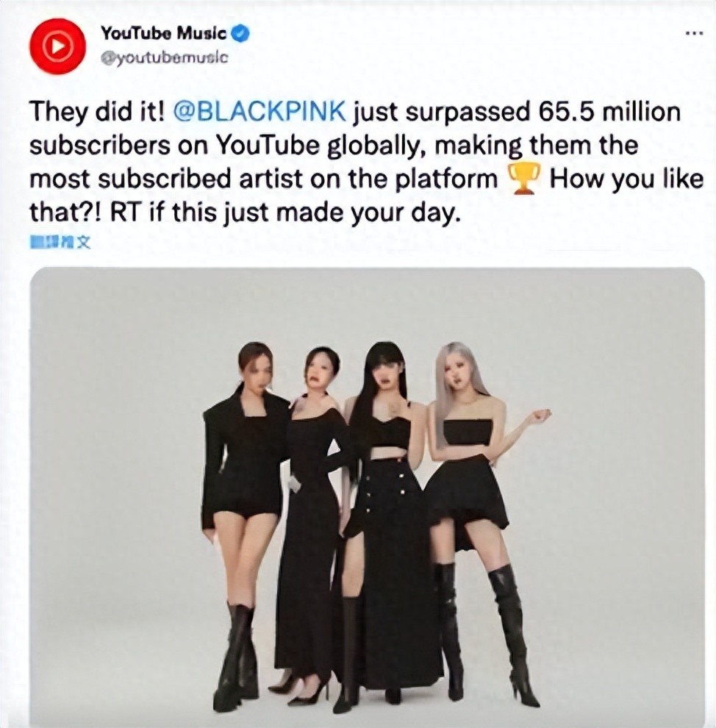Open the YouTube Music profile avatar
This screenshot has height=728, width=716.
[x=57, y=46]
